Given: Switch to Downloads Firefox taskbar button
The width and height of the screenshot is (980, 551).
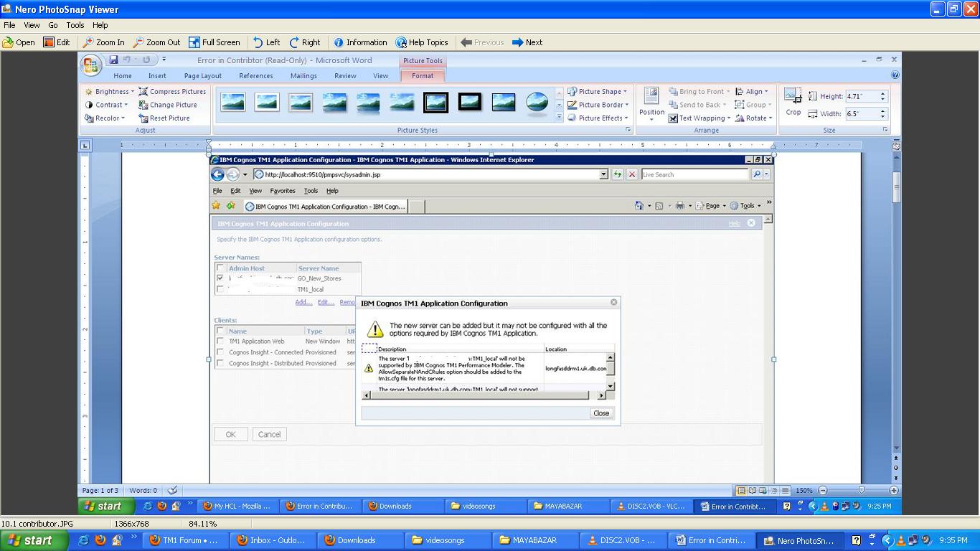Looking at the screenshot, I should (x=360, y=540).
